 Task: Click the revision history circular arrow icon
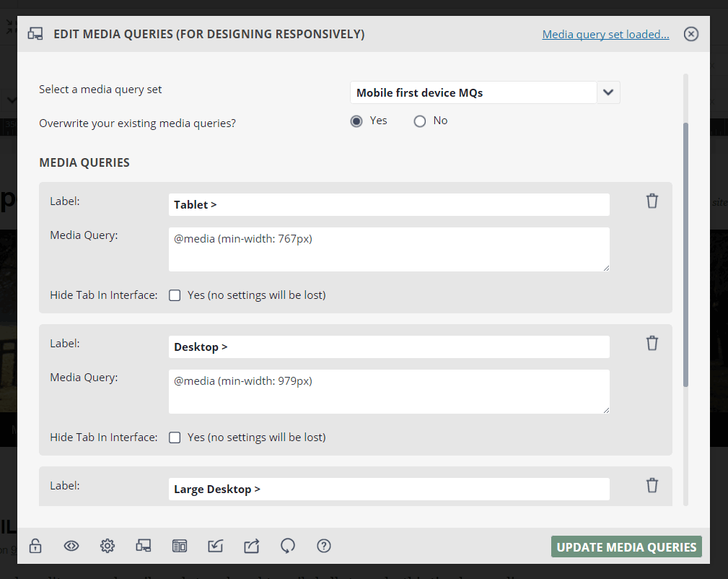coord(287,547)
